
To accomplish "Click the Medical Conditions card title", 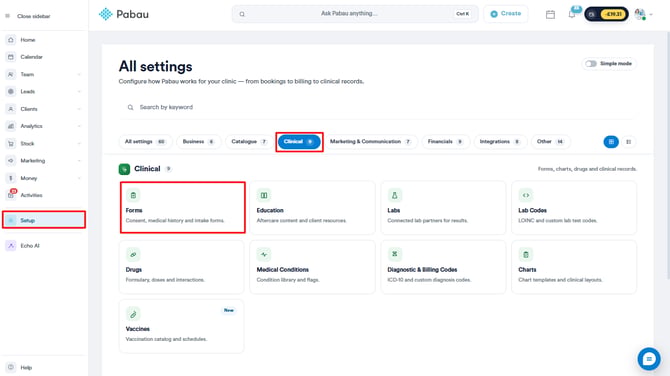I will tap(282, 270).
